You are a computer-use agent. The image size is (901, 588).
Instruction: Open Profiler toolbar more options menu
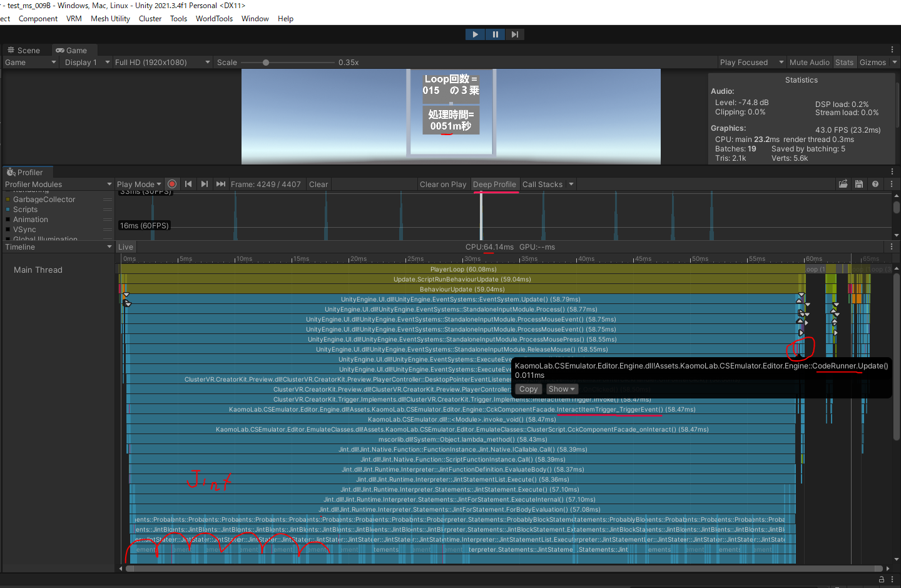tap(892, 184)
